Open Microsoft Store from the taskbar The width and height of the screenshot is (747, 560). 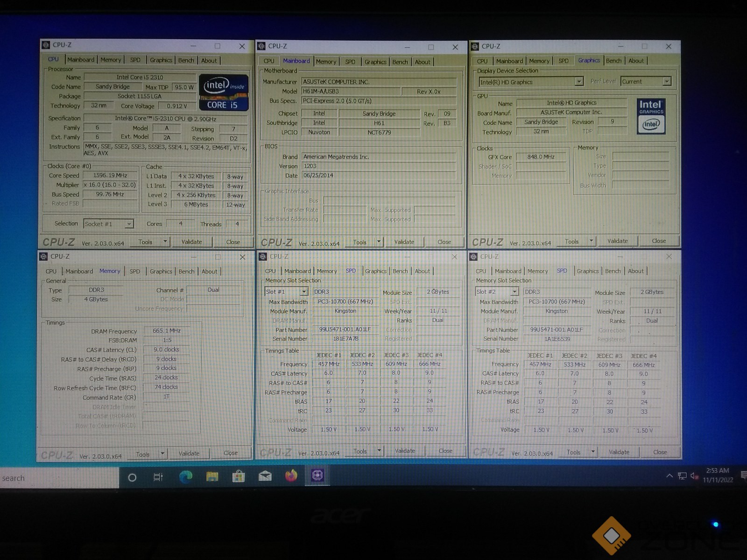(239, 476)
